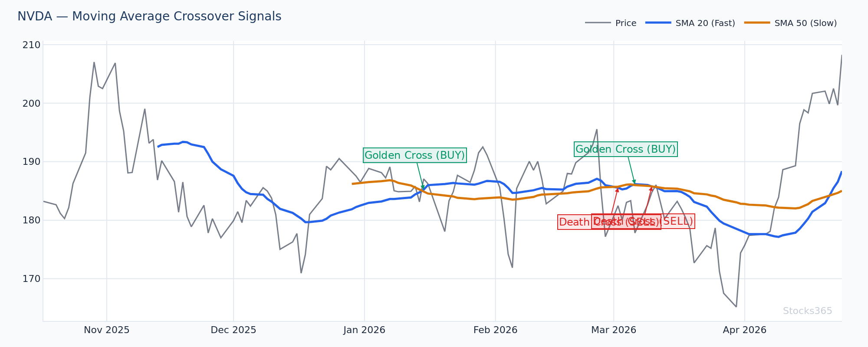Click the gray Price line swatch in legend
Image resolution: width=868 pixels, height=347 pixels.
click(x=598, y=23)
